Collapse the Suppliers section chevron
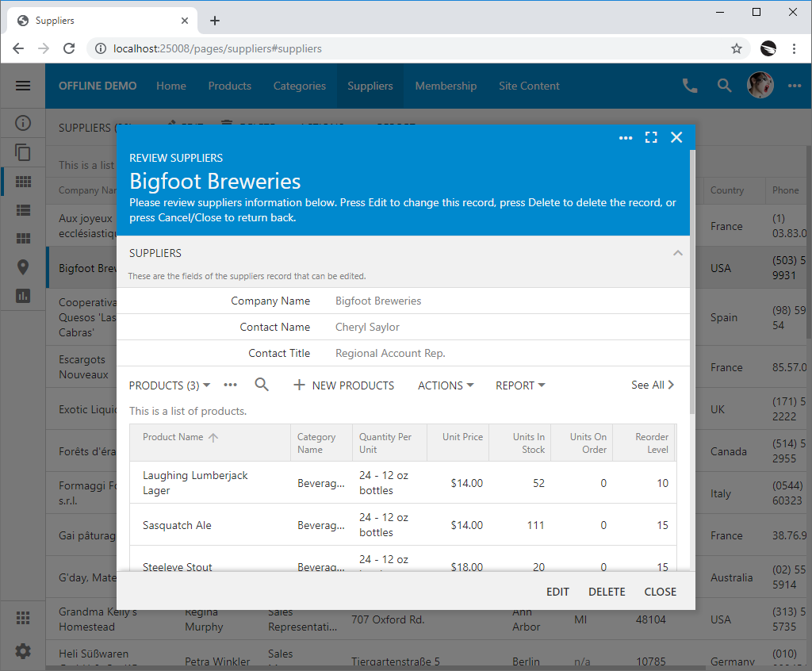The height and width of the screenshot is (671, 812). point(677,253)
